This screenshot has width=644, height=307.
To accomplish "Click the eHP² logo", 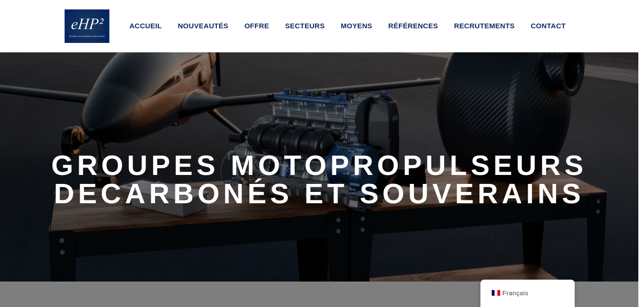I will 87,26.
